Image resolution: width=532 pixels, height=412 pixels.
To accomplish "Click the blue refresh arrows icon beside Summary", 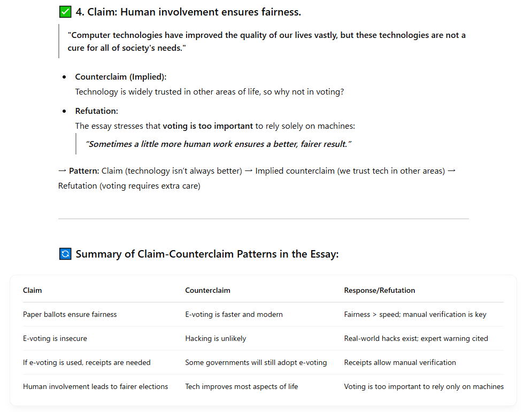I will 65,254.
